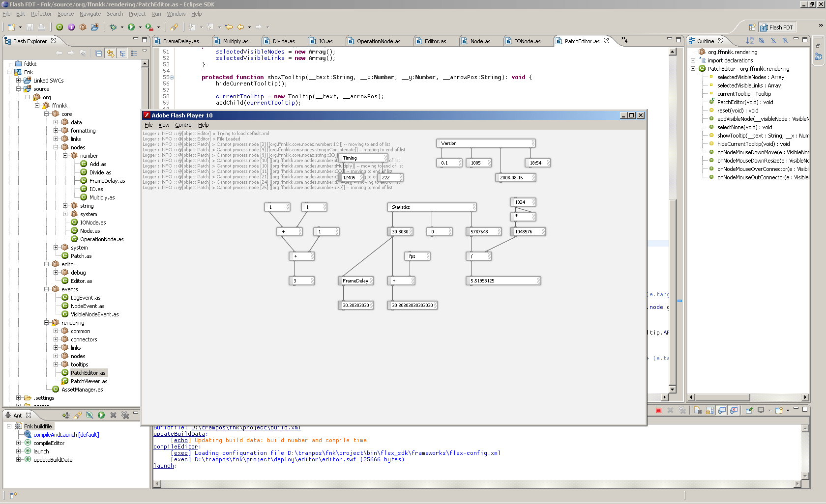
Task: Click the launch link in console output
Action: coord(164,466)
